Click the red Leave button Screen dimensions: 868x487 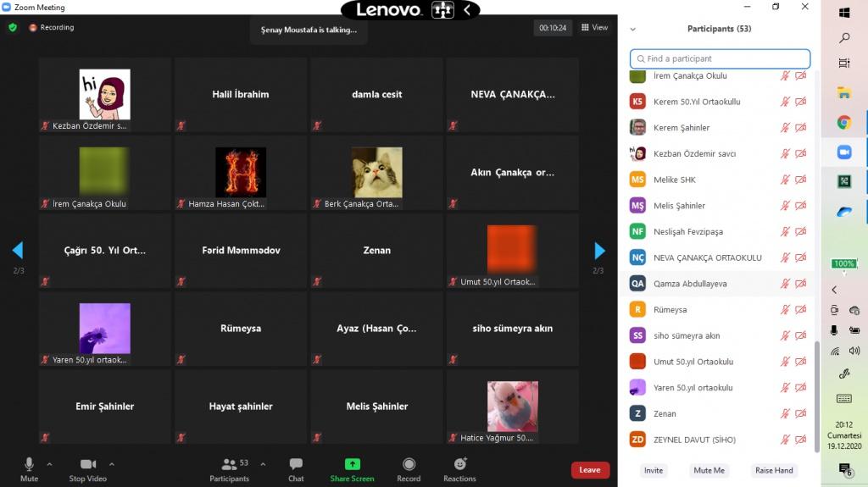coord(590,470)
